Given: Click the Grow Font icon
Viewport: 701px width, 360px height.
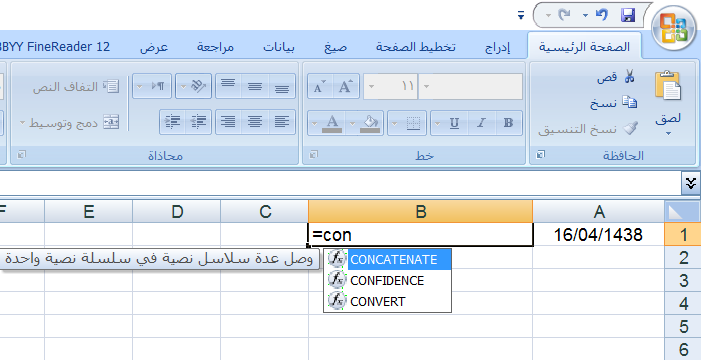Looking at the screenshot, I should pos(346,86).
